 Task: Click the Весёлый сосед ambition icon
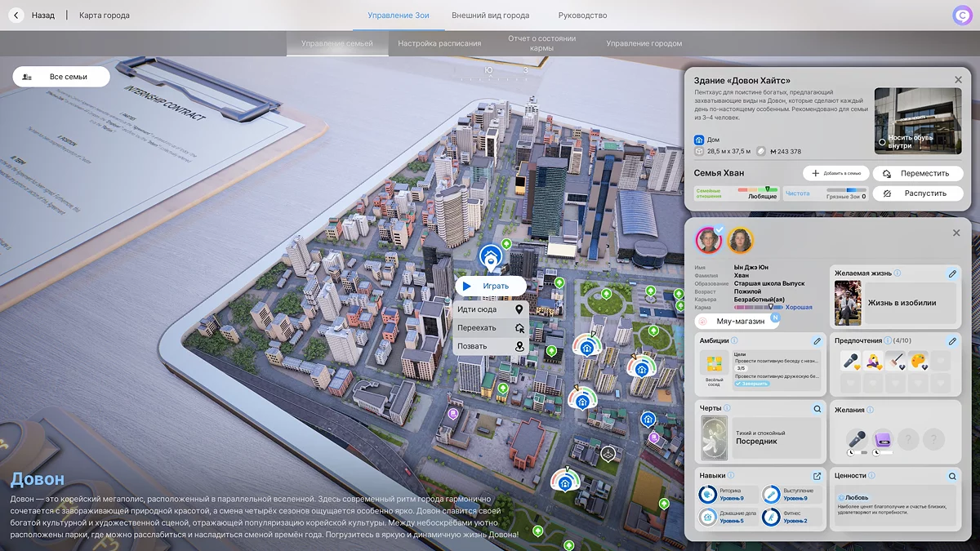[x=714, y=363]
